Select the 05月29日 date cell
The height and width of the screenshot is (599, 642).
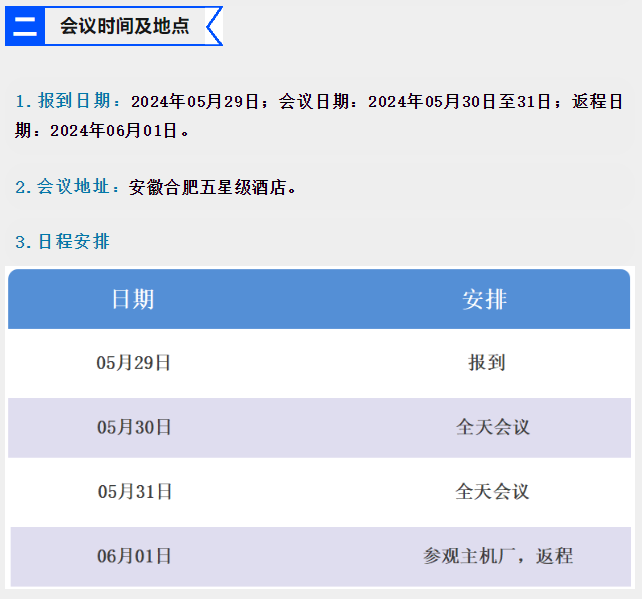coord(134,363)
